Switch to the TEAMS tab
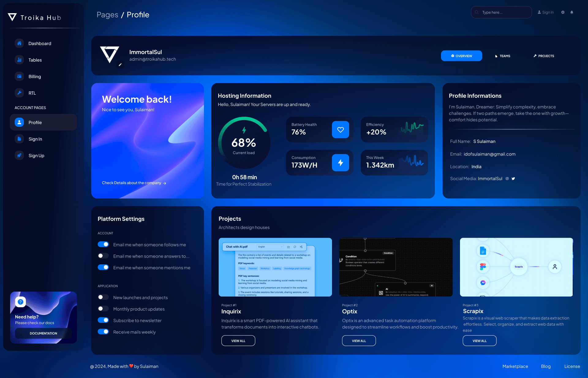Screen dimensions: 588x378 [x=502, y=56]
